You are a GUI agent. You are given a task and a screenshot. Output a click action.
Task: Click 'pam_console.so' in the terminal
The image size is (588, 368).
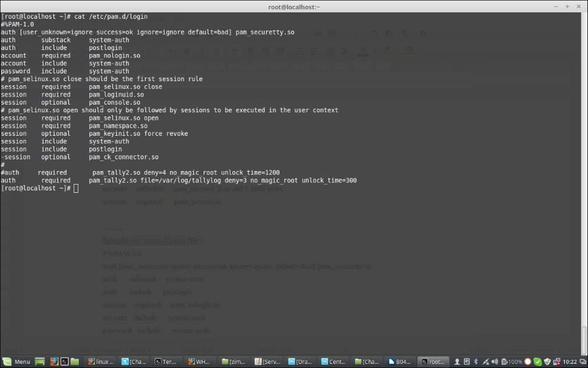115,102
